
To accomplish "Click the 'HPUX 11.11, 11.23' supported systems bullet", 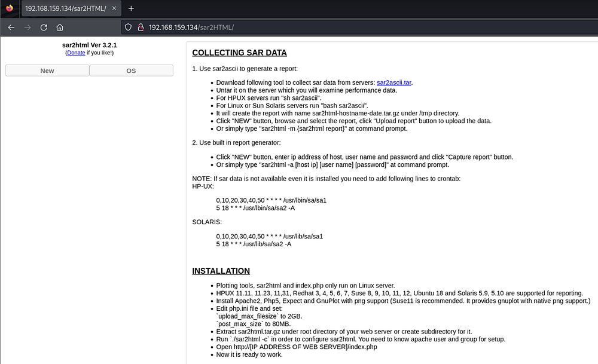I will (399, 293).
